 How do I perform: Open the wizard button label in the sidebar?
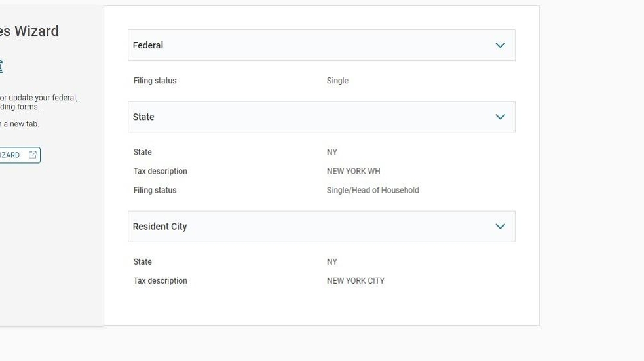(x=10, y=155)
